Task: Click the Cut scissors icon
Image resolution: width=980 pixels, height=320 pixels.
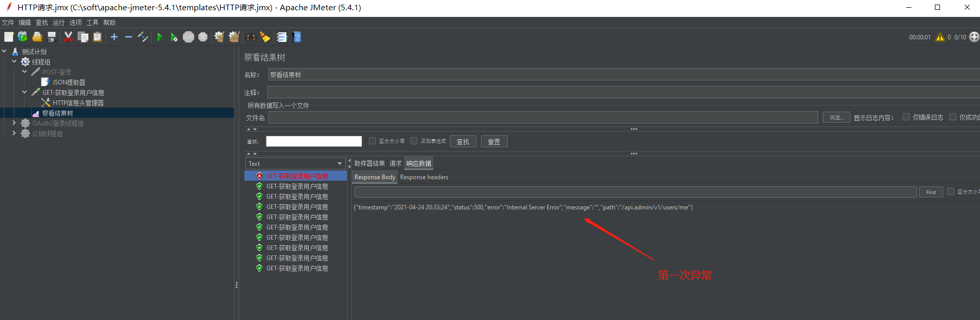Action: [68, 37]
